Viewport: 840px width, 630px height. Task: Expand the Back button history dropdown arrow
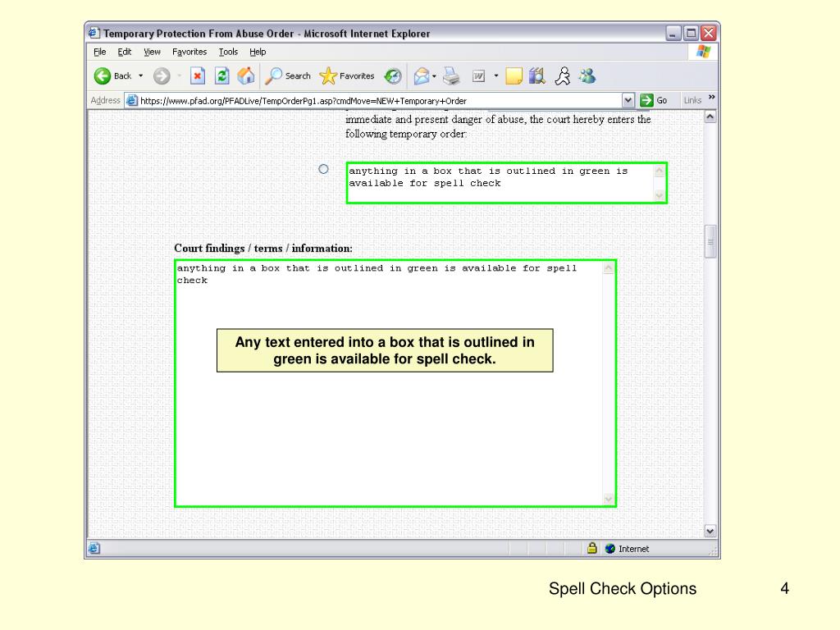point(140,76)
